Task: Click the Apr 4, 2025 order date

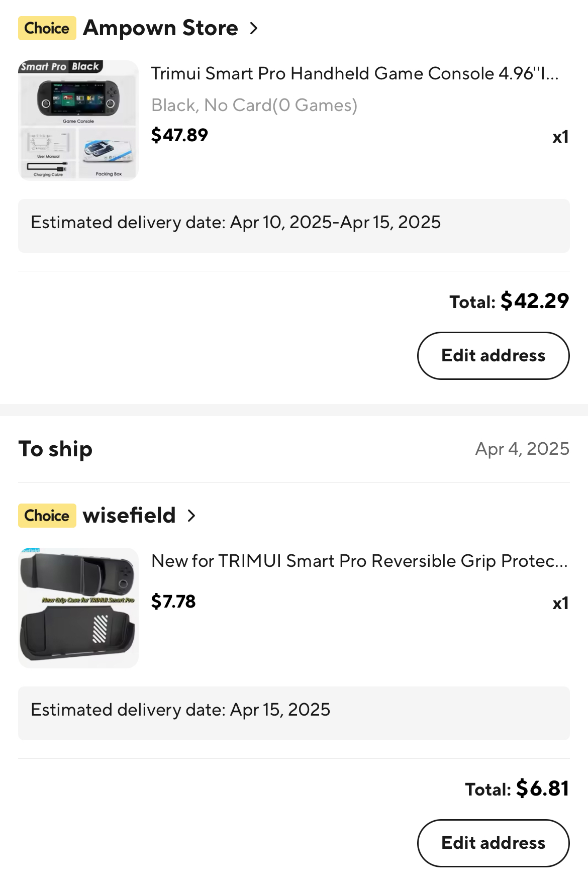Action: pos(522,449)
